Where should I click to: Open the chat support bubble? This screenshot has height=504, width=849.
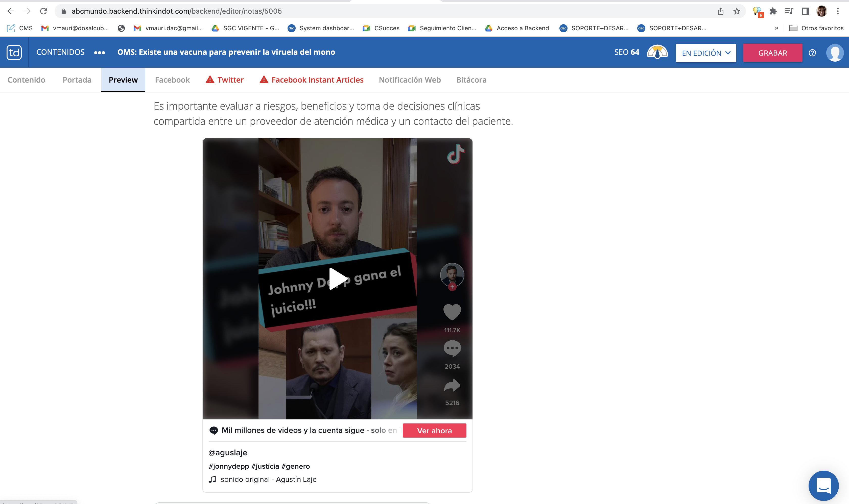823,485
